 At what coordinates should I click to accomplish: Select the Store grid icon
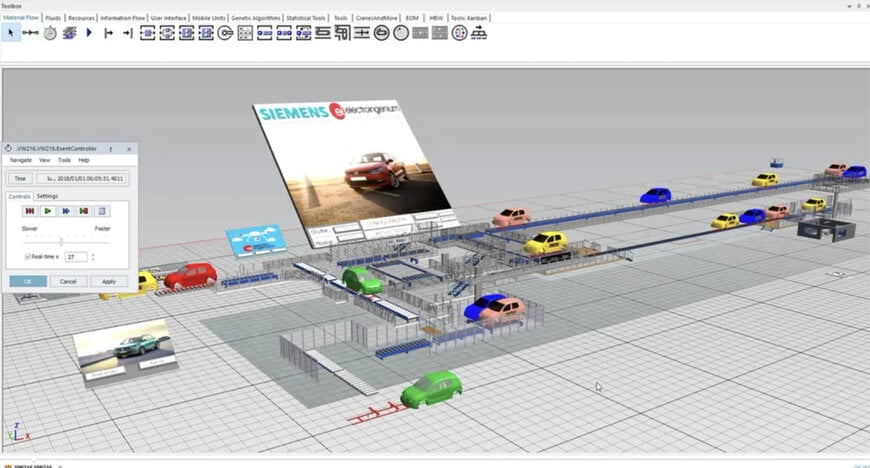(x=245, y=33)
